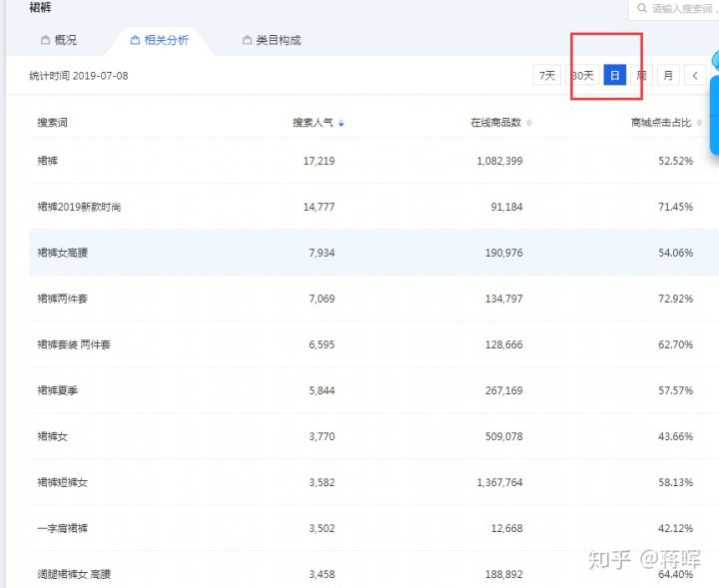
Task: Click the 一字肩裙裤 keyword
Action: pyautogui.click(x=62, y=528)
